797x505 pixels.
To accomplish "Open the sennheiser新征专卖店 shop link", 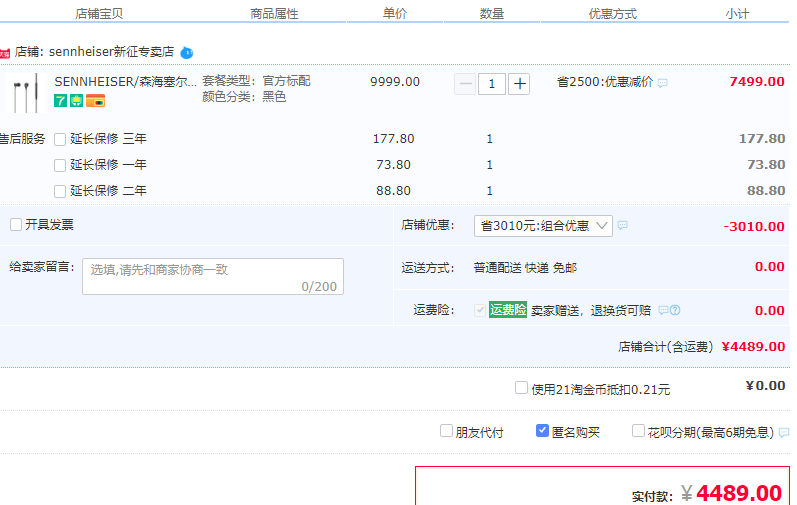I will [x=111, y=52].
